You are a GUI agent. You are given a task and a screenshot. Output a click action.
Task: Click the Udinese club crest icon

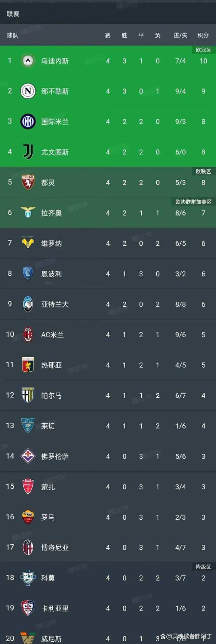point(28,61)
